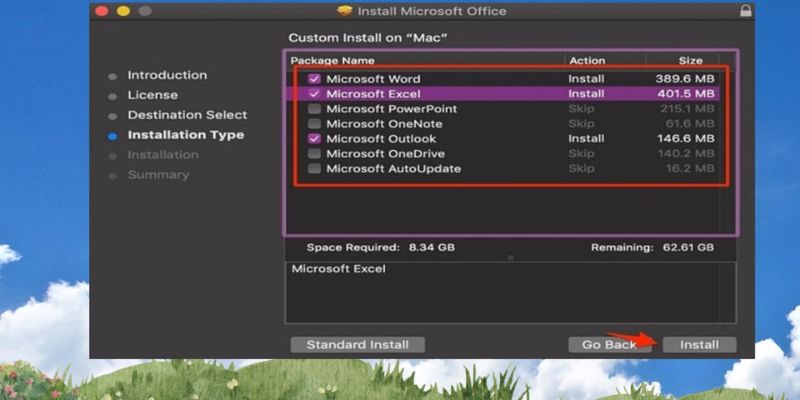Click the Package Name column header

tap(332, 61)
